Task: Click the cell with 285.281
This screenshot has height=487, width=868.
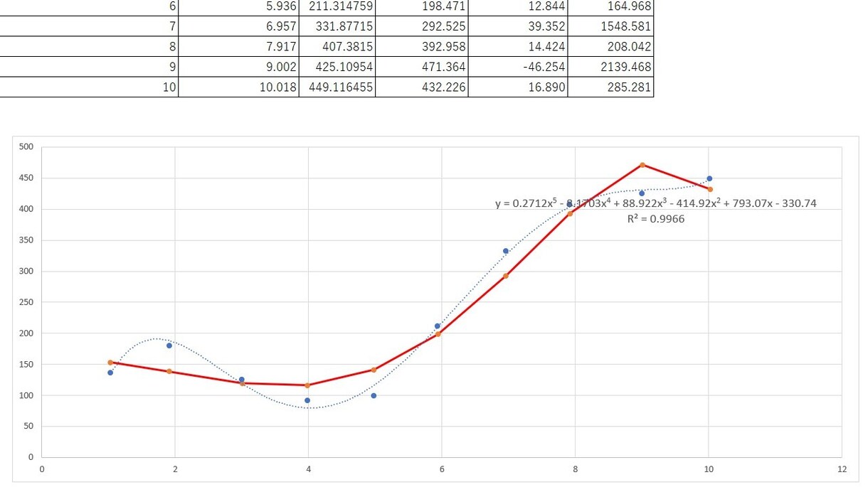Action: (x=611, y=87)
